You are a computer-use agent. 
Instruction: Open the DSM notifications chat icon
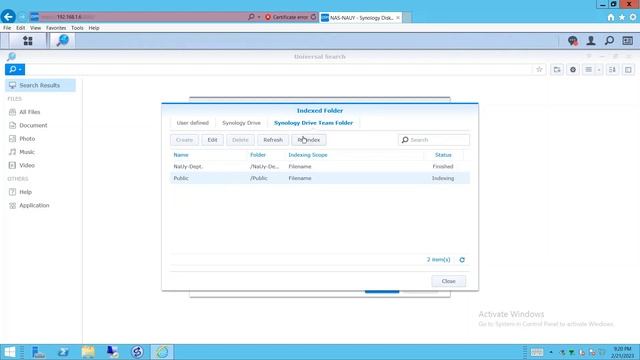[573, 40]
